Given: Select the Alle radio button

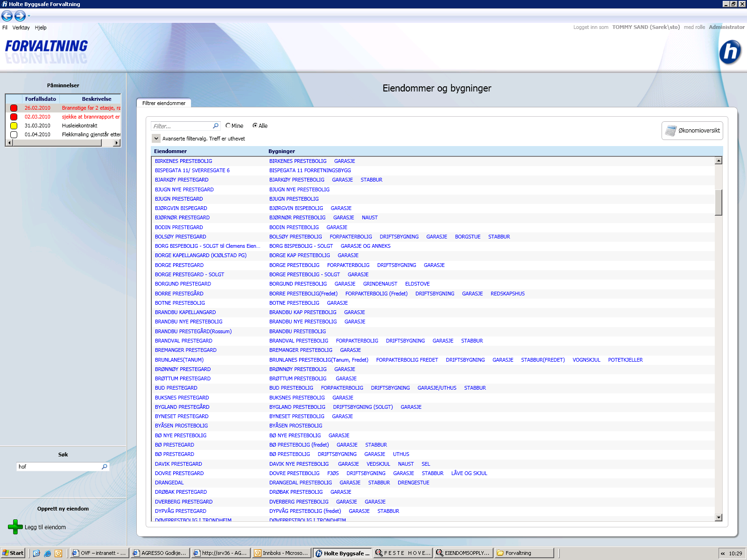Looking at the screenshot, I should pyautogui.click(x=255, y=126).
